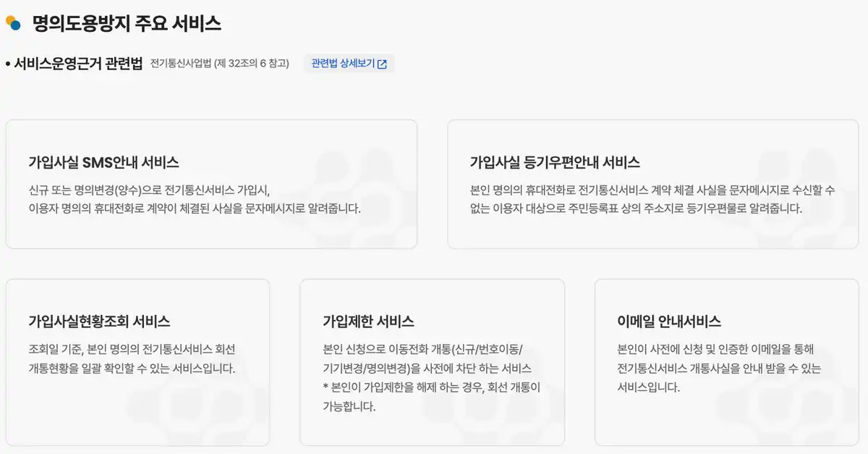Click text starting "본인 신청으로 이동전화 개통"
The height and width of the screenshot is (454, 868).
click(422, 350)
